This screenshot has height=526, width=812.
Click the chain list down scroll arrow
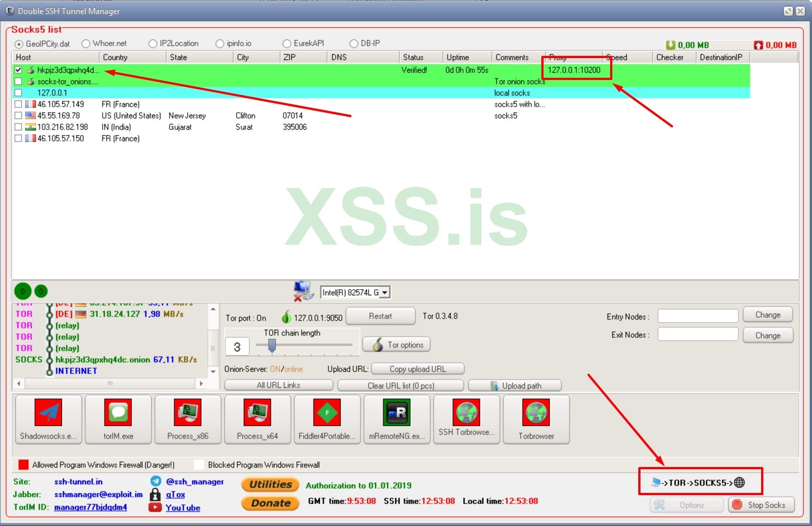213,371
